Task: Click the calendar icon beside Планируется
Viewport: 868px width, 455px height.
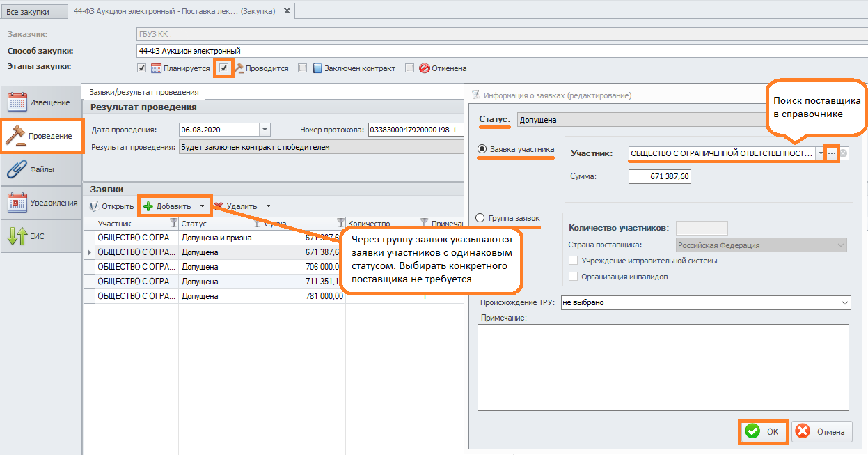Action: [x=157, y=68]
